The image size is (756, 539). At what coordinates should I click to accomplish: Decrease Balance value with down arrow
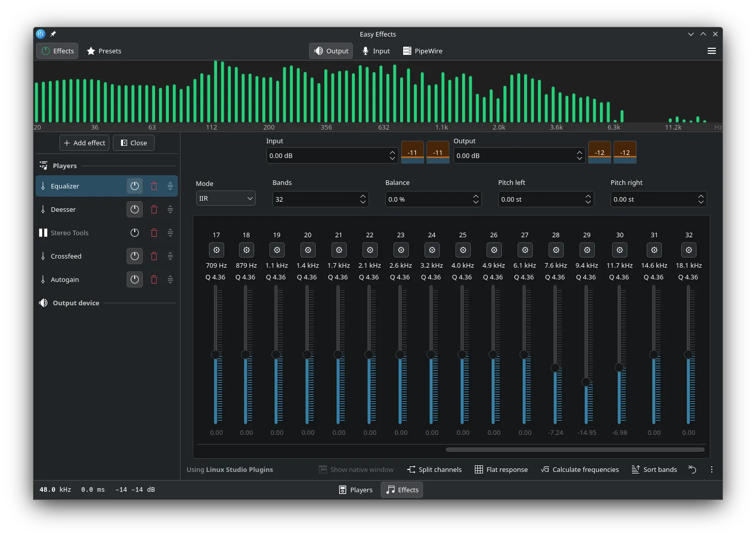point(476,202)
